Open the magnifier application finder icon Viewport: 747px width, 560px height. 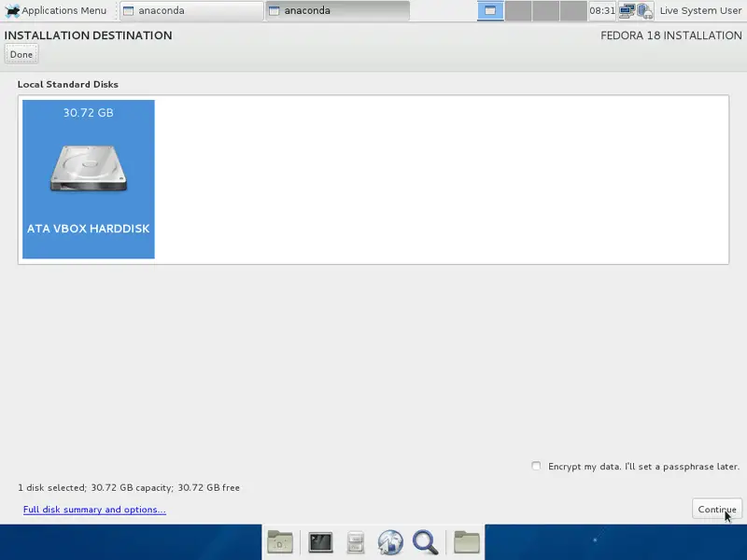[426, 542]
